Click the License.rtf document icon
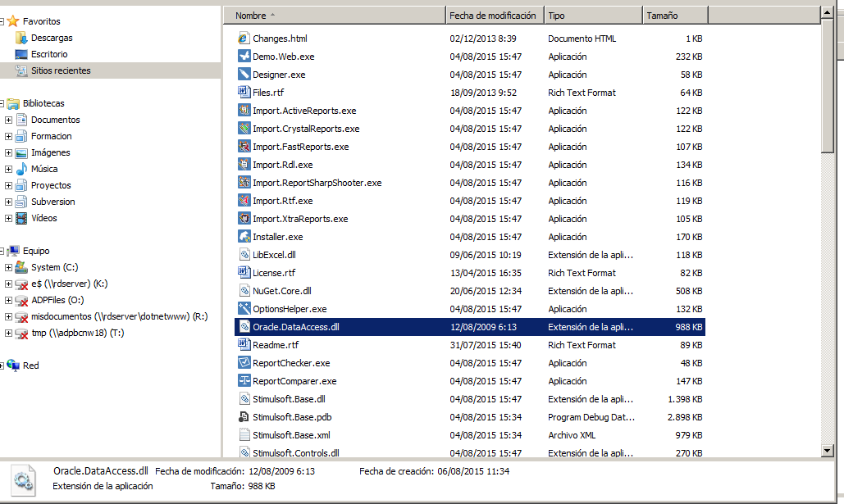 (x=244, y=273)
